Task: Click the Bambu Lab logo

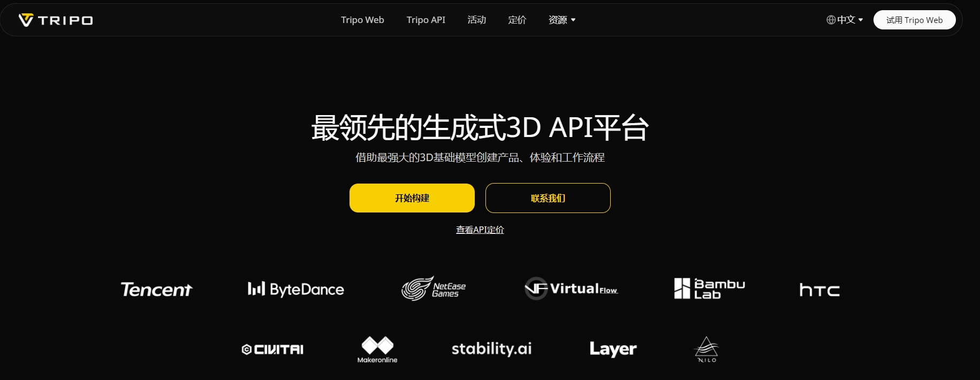Action: (x=709, y=288)
